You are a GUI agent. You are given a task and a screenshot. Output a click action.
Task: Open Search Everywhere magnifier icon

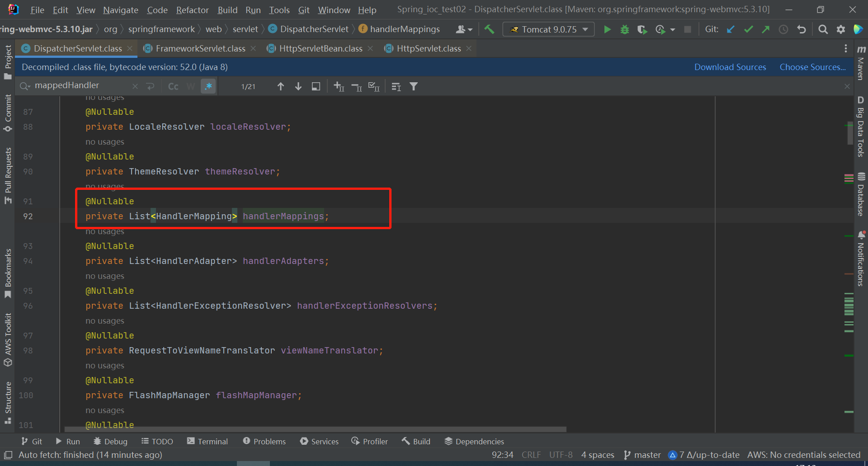[x=823, y=29]
